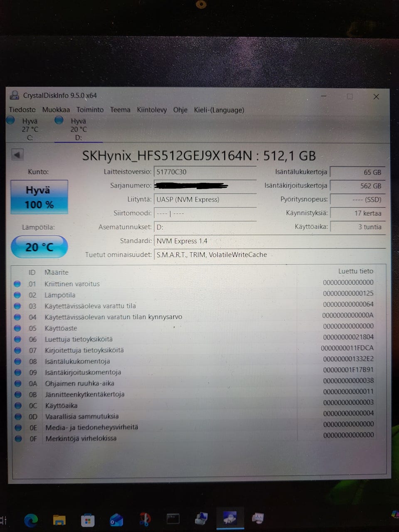Click the Käynnistyksiä value 17 kertaa

coord(357,213)
